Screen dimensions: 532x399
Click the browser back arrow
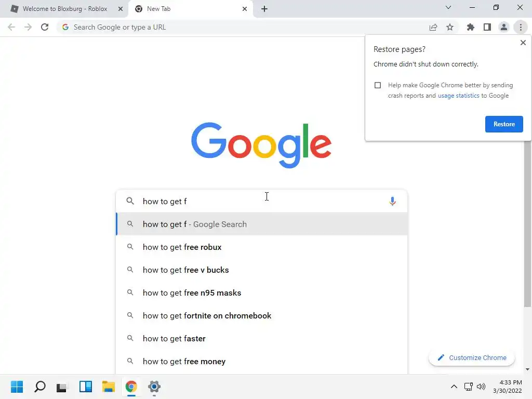click(11, 27)
